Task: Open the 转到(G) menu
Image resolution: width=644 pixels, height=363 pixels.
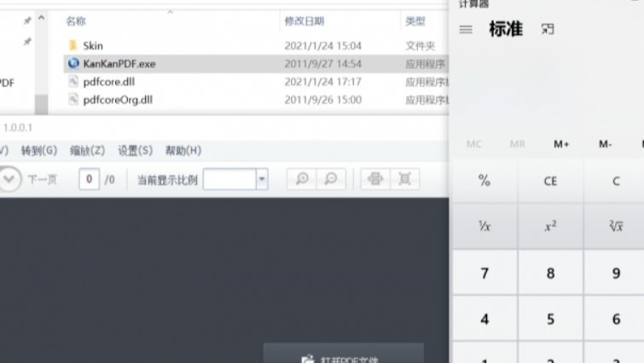Action: tap(39, 150)
